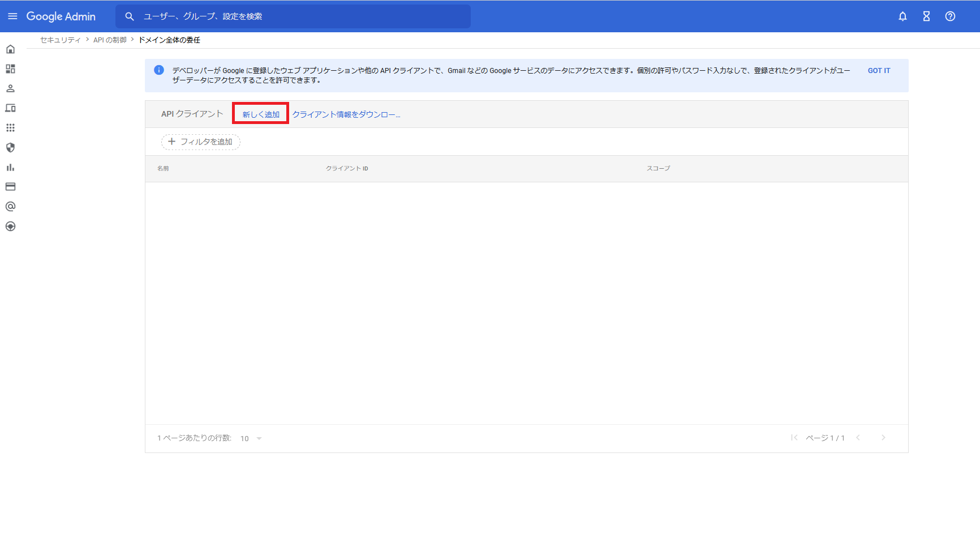
Task: Dismiss banner with GOT IT
Action: click(x=879, y=71)
